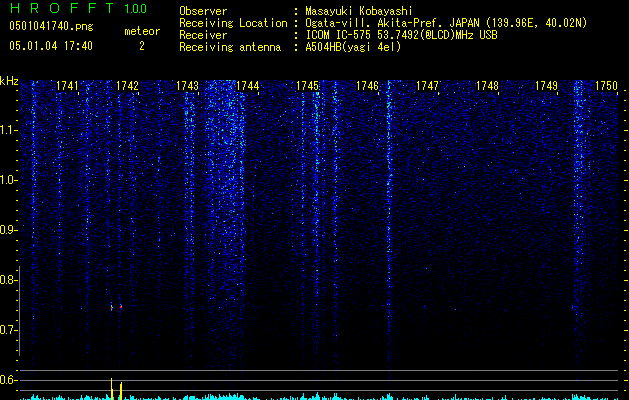Click the tall yellow meteor spike at bottom
The height and width of the screenshot is (400, 629).
(112, 389)
